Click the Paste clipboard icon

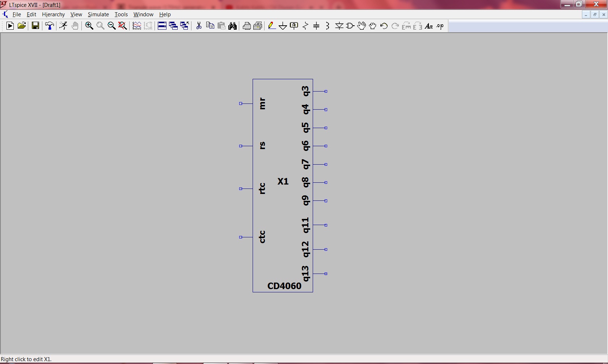[221, 26]
